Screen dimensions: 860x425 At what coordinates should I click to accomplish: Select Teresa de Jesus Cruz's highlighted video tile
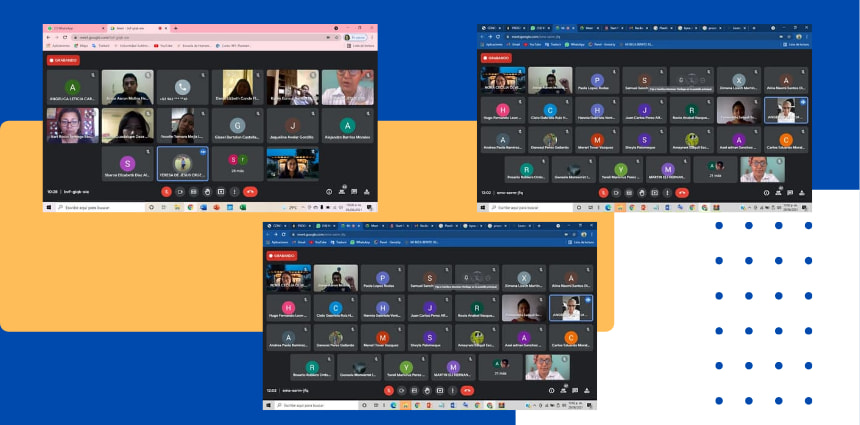pos(182,163)
